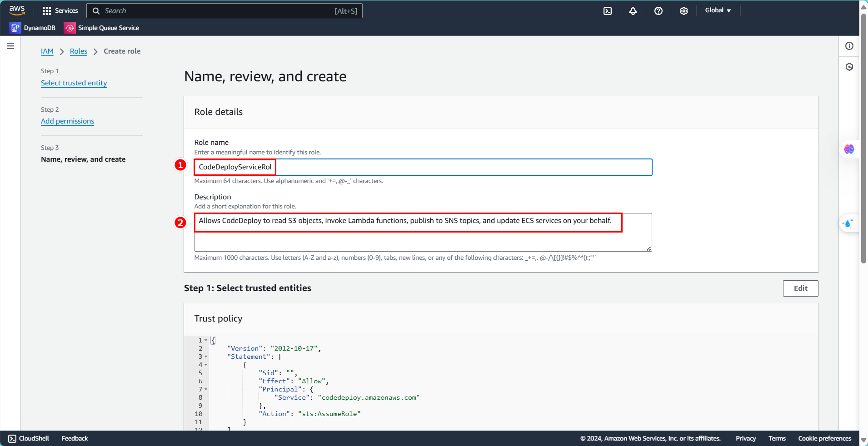
Task: Collapse the code fold arrow on line 1
Action: coord(206,340)
